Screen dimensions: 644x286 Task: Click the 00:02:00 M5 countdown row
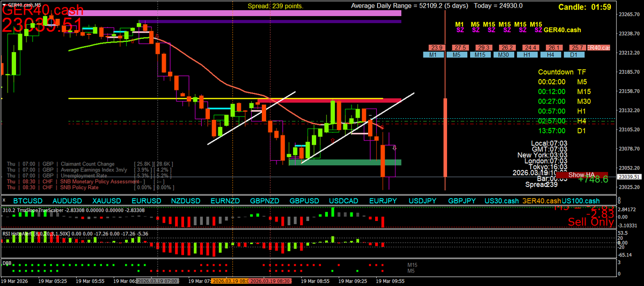(x=563, y=82)
